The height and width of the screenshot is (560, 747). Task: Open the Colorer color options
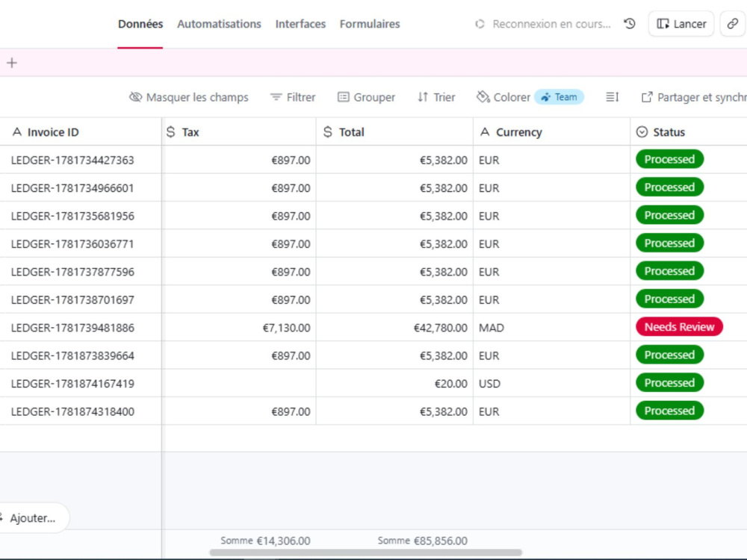point(503,97)
